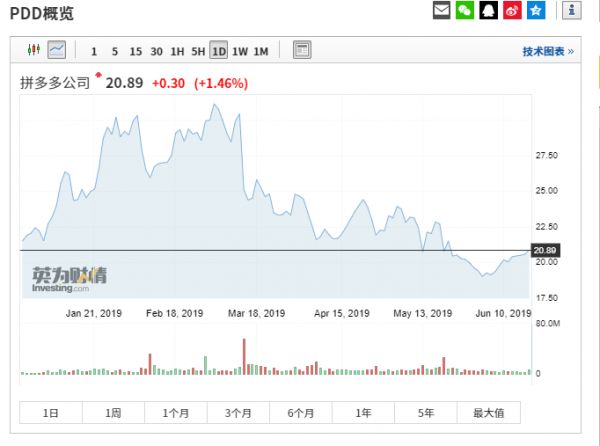This screenshot has width=600, height=446.
Task: Open the info icon at top right
Action: (572, 11)
